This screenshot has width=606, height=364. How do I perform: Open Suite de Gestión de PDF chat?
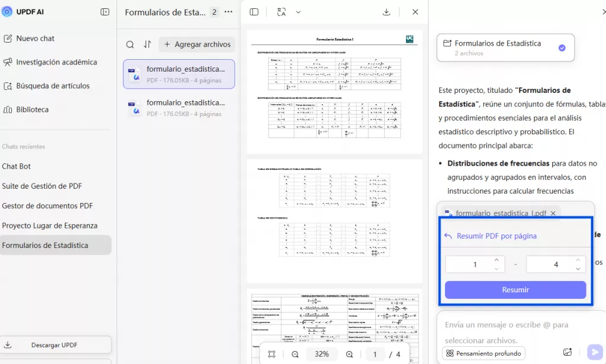[x=42, y=186]
